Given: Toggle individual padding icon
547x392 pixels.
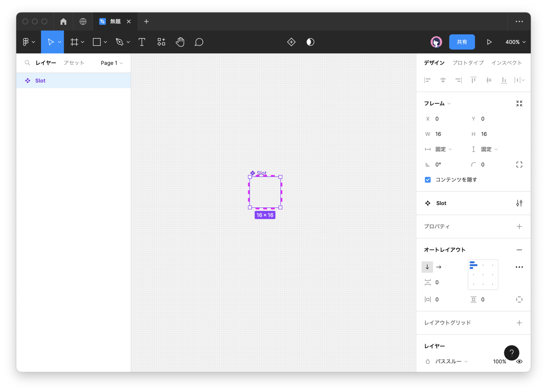Looking at the screenshot, I should point(519,300).
